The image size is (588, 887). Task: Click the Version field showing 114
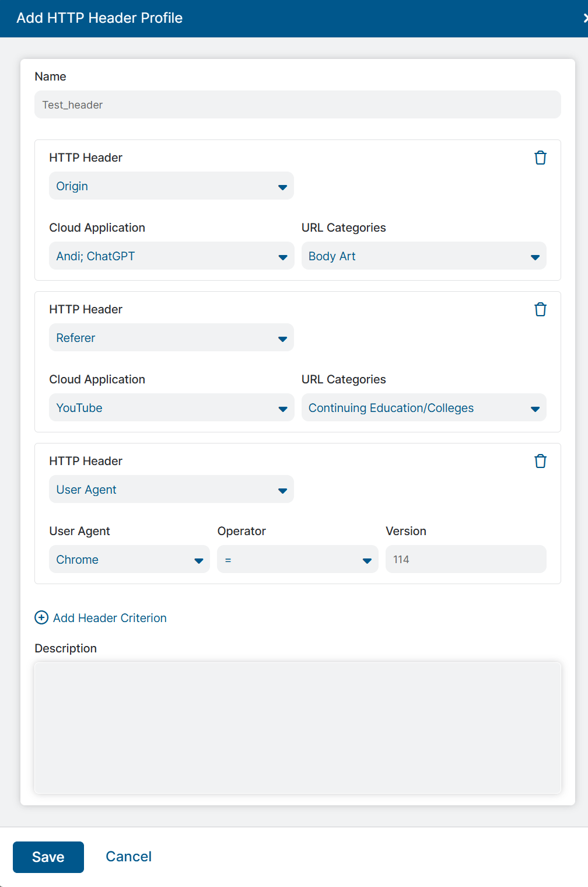tap(466, 560)
